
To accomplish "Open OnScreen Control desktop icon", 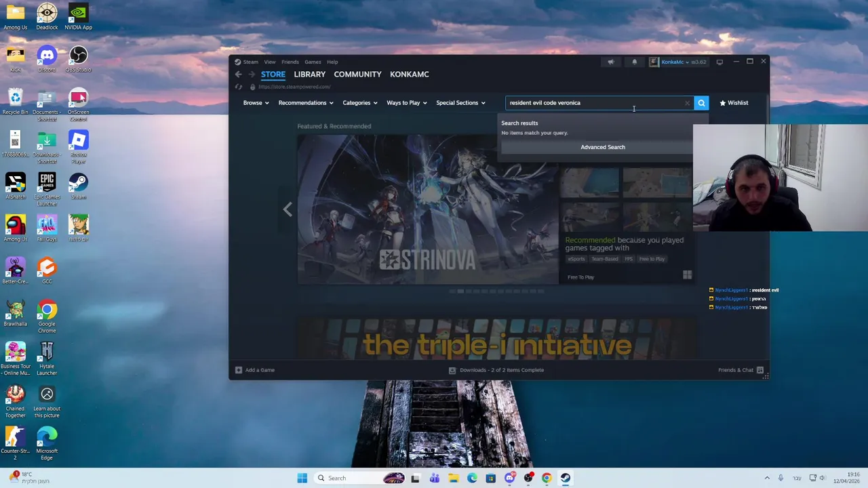I will pyautogui.click(x=79, y=105).
